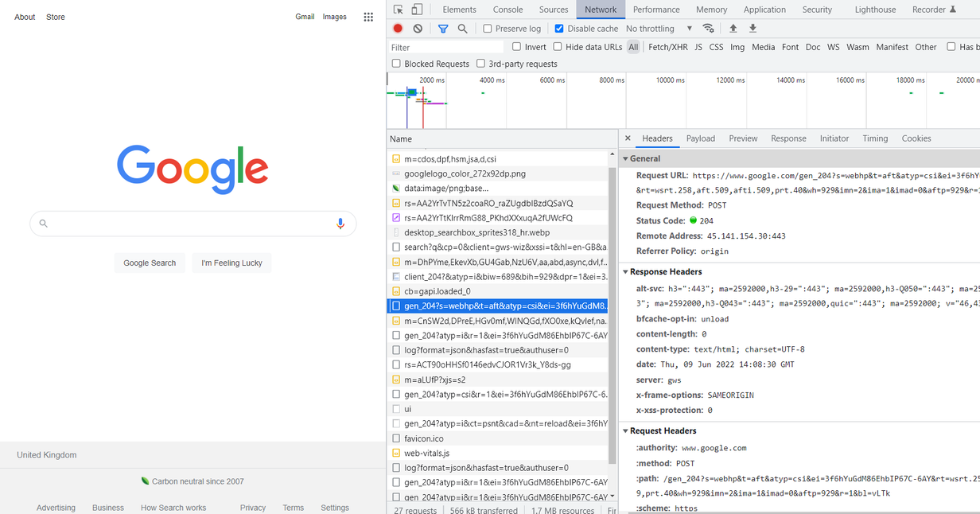Image resolution: width=980 pixels, height=514 pixels.
Task: Open the Initiator detail tab
Action: click(x=834, y=138)
